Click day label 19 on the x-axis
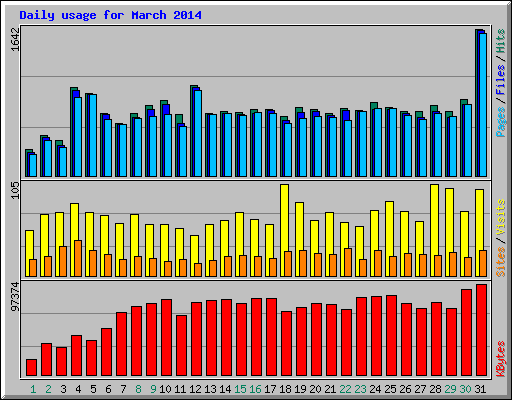512x400 pixels. pos(300,389)
